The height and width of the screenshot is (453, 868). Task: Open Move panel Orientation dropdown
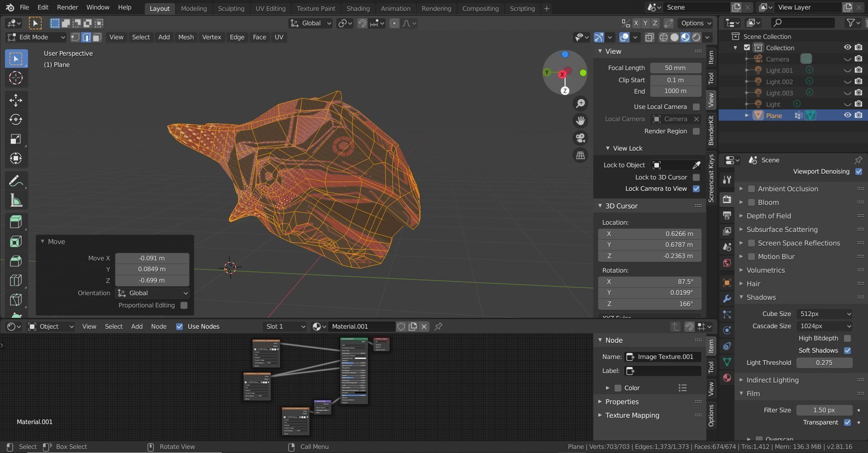(x=152, y=293)
